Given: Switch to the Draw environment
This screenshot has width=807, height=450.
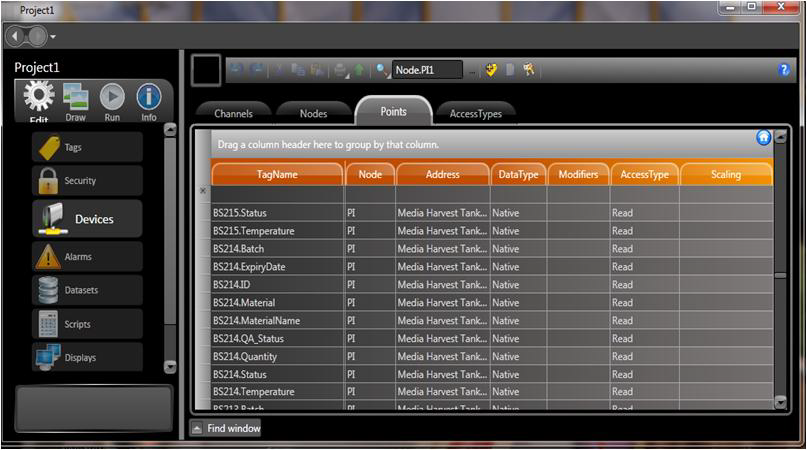Looking at the screenshot, I should tap(76, 100).
